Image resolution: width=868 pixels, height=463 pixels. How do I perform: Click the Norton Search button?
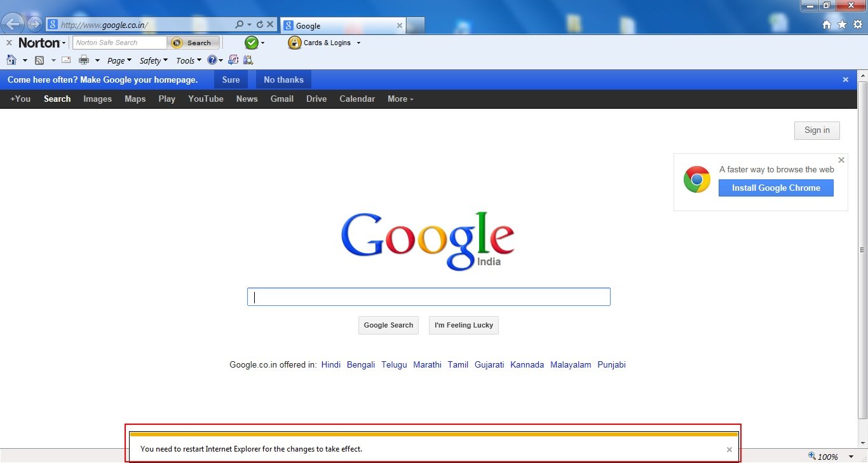(x=194, y=43)
